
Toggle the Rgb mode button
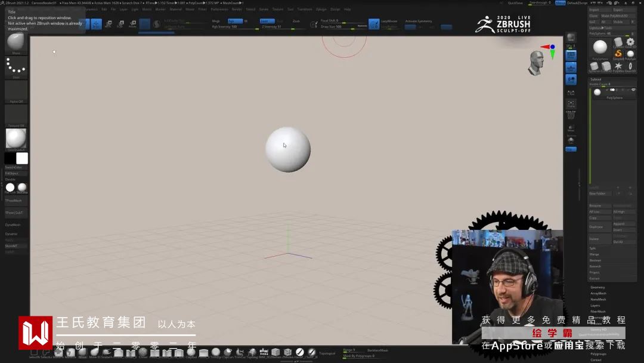[235, 21]
